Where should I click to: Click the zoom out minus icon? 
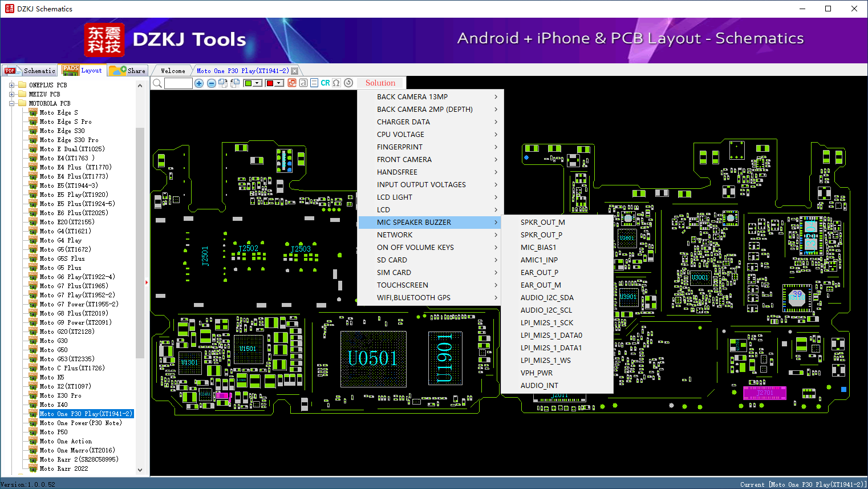tap(212, 83)
